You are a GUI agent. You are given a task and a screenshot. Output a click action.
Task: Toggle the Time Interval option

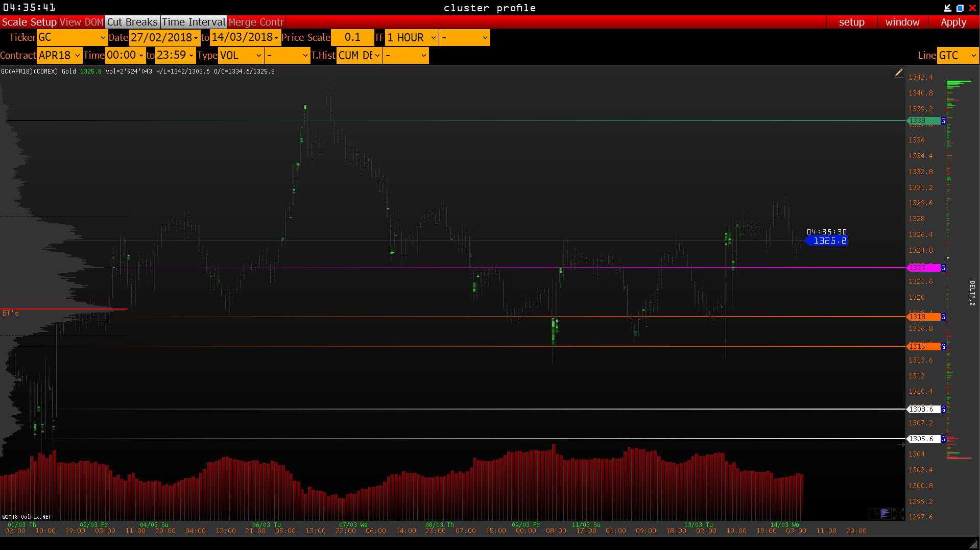tap(194, 22)
